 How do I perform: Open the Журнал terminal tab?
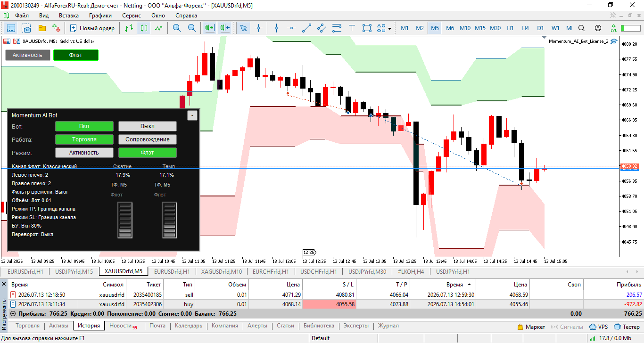click(x=388, y=326)
